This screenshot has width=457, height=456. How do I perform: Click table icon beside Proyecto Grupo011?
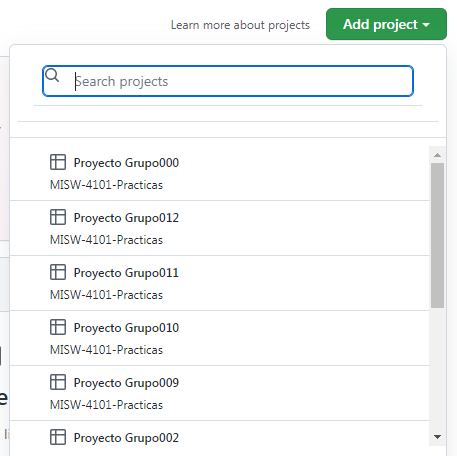point(58,272)
